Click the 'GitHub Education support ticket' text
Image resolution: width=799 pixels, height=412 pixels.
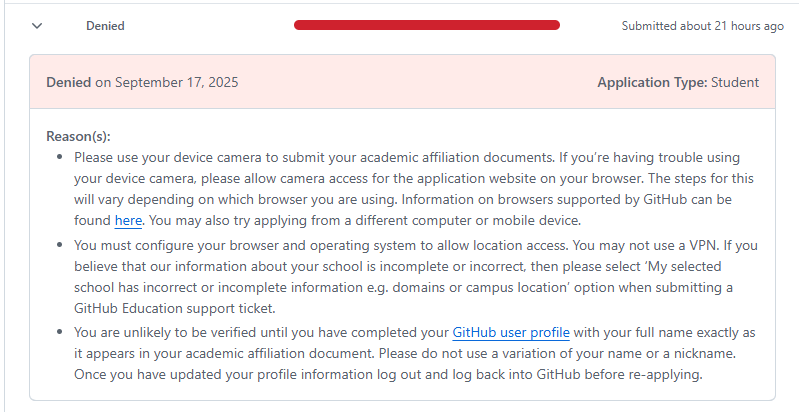click(173, 309)
